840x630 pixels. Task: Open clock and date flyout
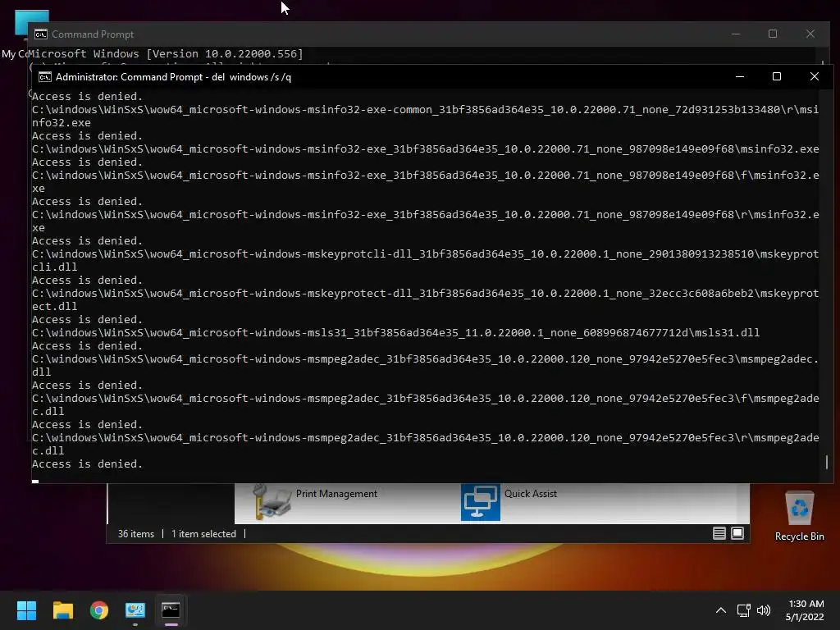click(x=805, y=610)
